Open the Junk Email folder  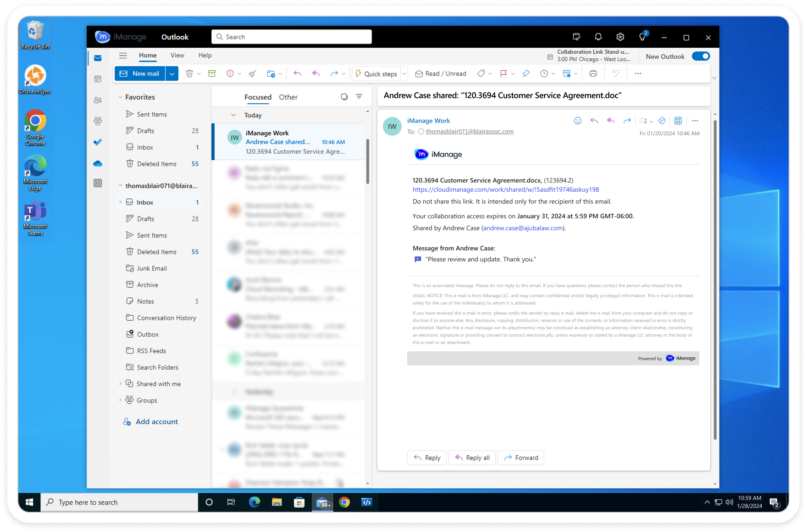[x=152, y=268]
